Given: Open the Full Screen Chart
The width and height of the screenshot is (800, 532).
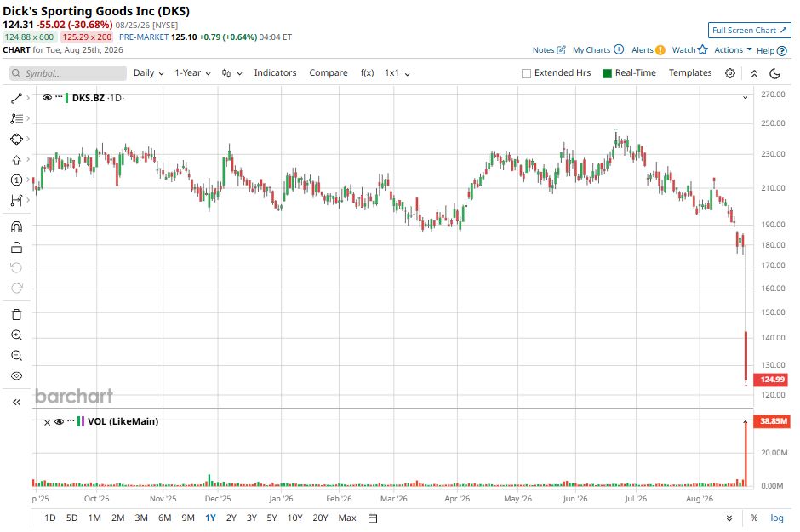Looking at the screenshot, I should 749,30.
